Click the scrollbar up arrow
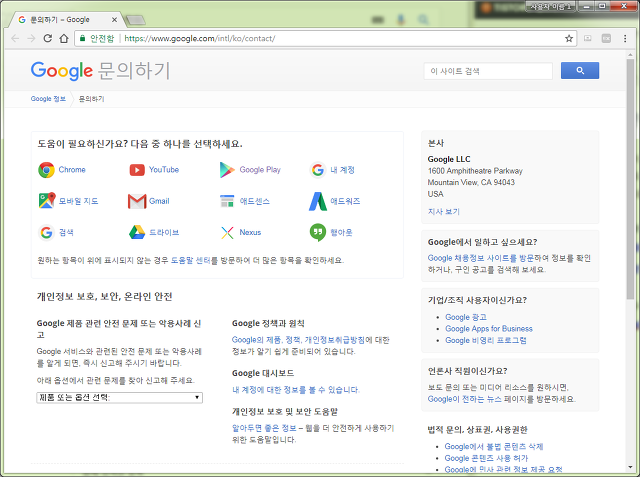 (x=630, y=54)
